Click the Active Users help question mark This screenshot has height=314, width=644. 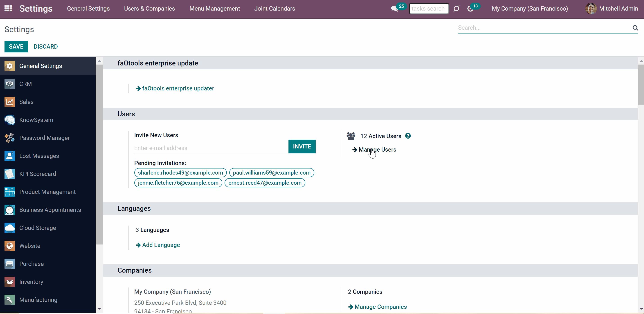tap(408, 136)
